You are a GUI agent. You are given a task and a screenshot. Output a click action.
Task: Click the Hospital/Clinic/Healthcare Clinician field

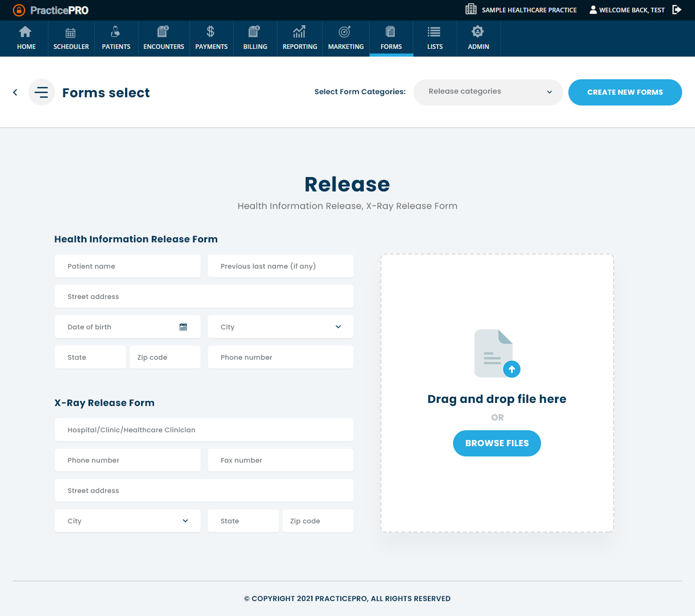click(204, 430)
